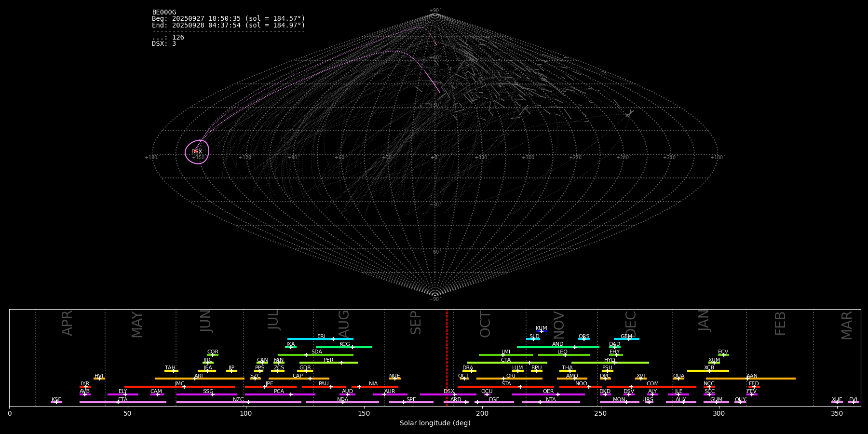868x434 pixels.
Task: Click the XCB shower label
Action: [x=709, y=368]
